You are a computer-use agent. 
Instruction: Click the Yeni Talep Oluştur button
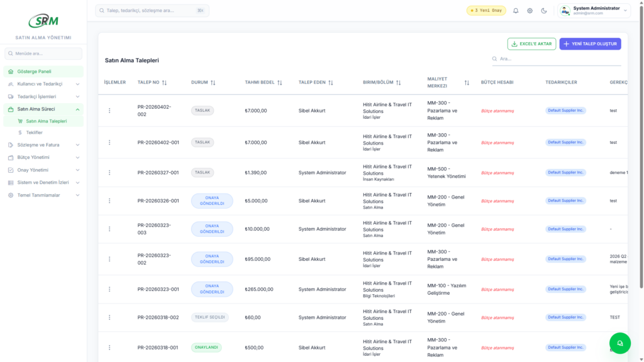pyautogui.click(x=590, y=44)
